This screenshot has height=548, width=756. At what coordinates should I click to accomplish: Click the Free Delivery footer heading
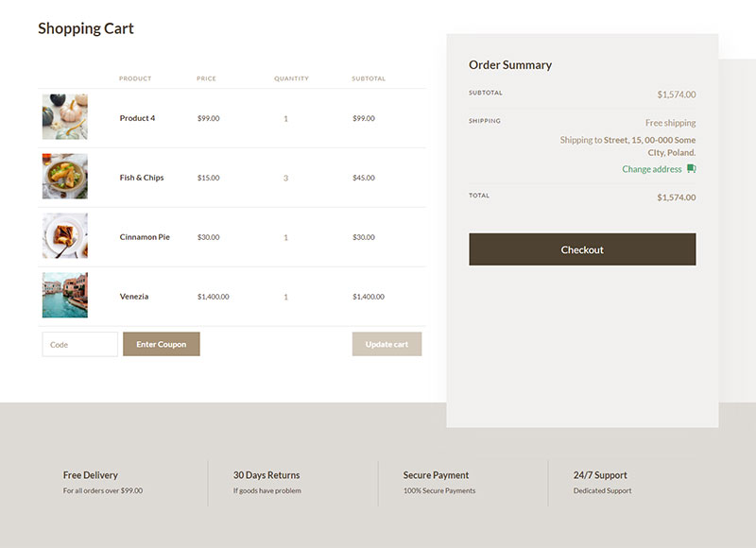[90, 475]
